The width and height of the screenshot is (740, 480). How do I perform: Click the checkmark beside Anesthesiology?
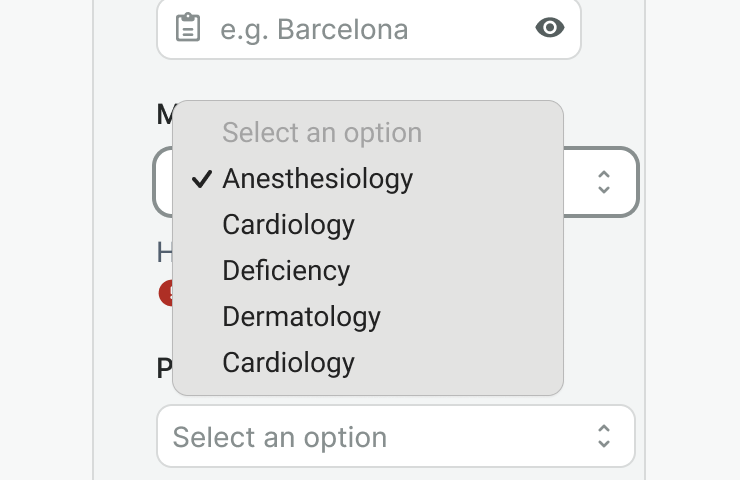202,179
